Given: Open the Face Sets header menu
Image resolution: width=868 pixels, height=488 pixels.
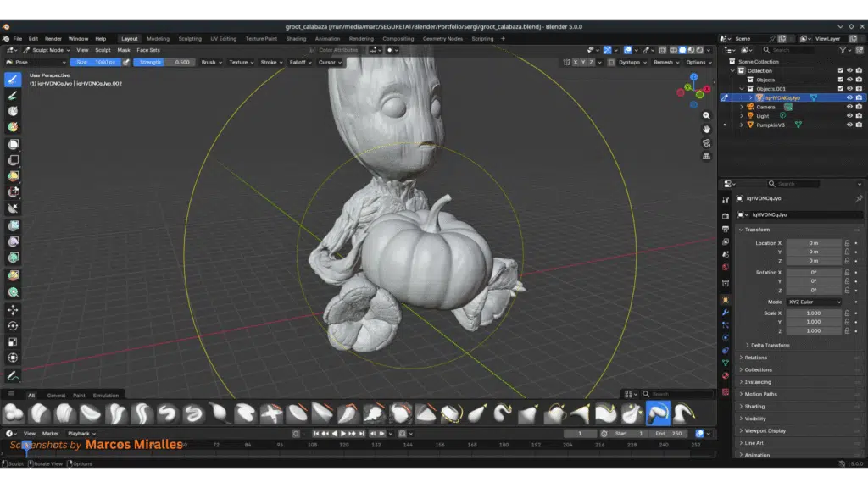Looking at the screenshot, I should click(148, 50).
